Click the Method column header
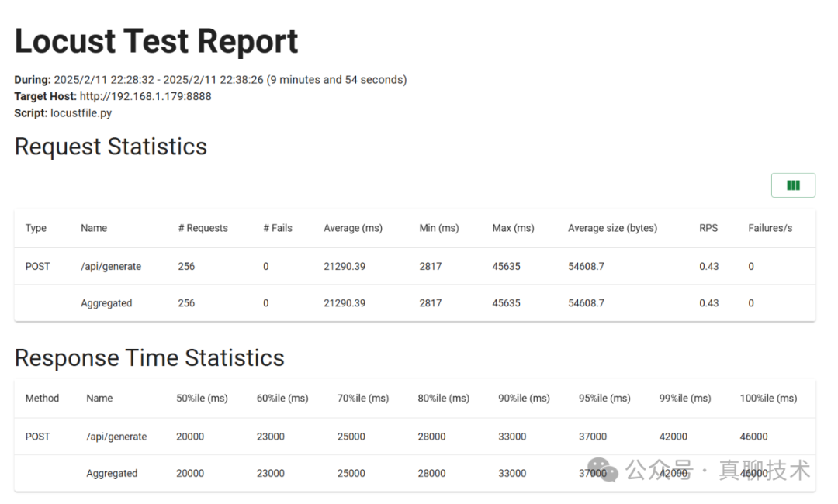 click(x=42, y=398)
